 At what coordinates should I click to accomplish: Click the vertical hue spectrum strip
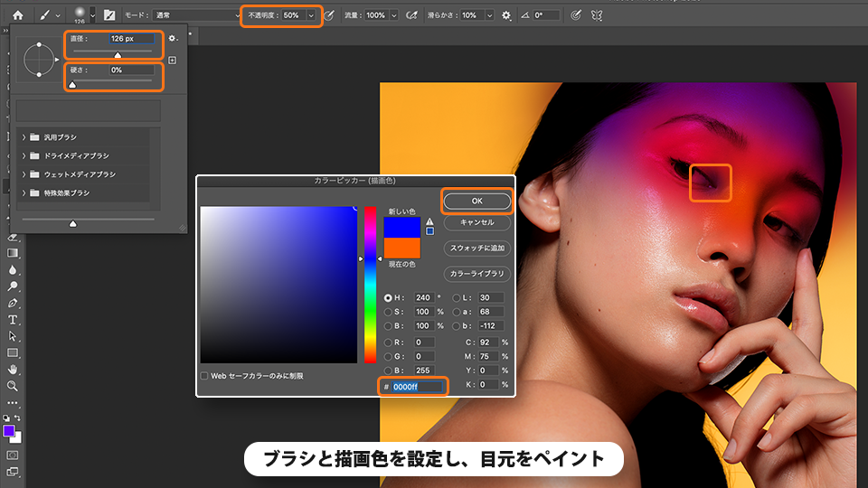tap(370, 285)
